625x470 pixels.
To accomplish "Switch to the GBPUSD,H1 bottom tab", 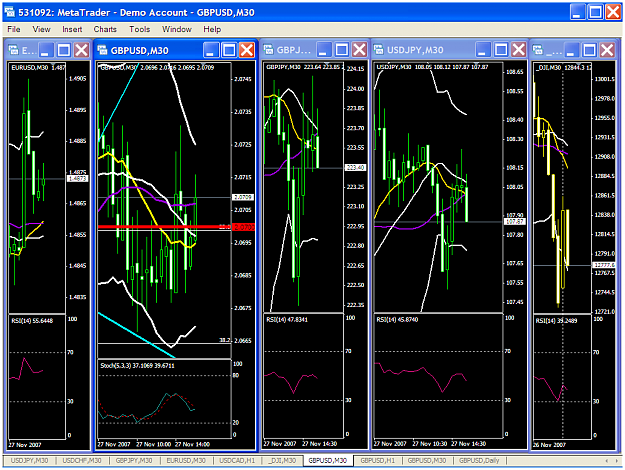I will point(377,460).
